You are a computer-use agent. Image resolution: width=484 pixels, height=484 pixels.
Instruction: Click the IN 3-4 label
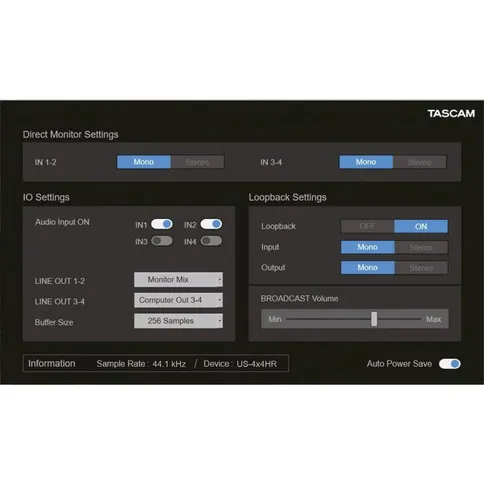click(x=271, y=162)
